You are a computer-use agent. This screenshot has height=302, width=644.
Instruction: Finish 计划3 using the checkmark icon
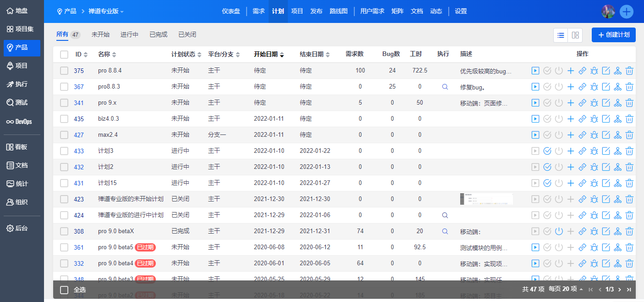tap(547, 151)
